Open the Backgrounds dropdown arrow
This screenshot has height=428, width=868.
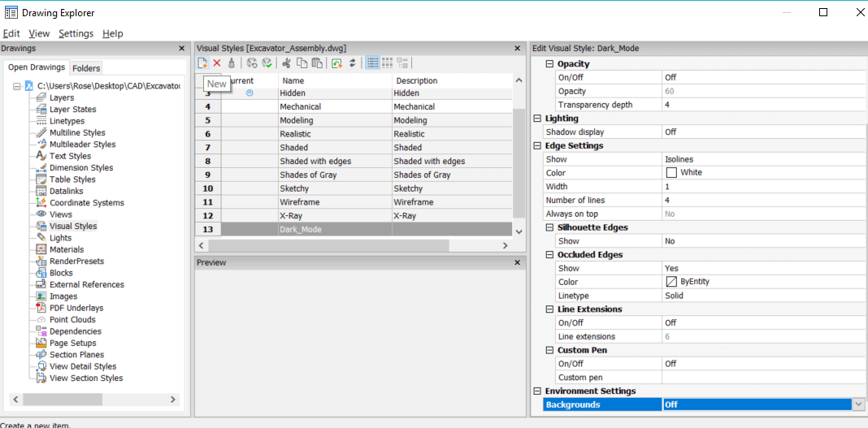(858, 404)
